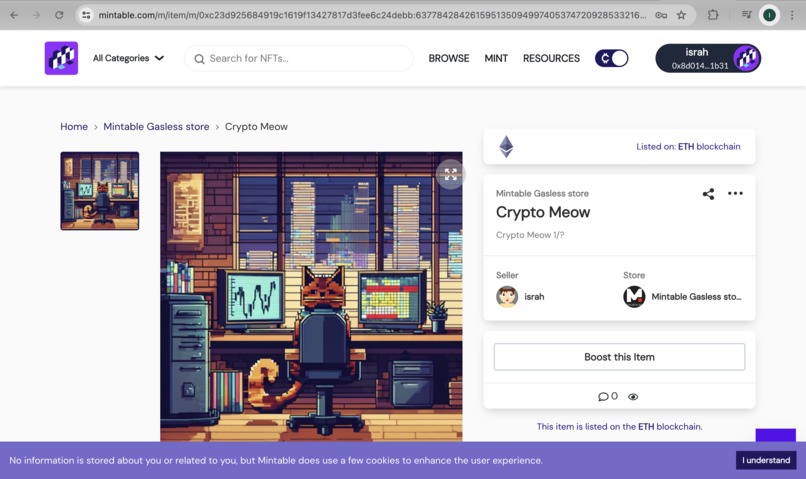Image resolution: width=806 pixels, height=479 pixels.
Task: Click seller israh avatar
Action: click(507, 297)
